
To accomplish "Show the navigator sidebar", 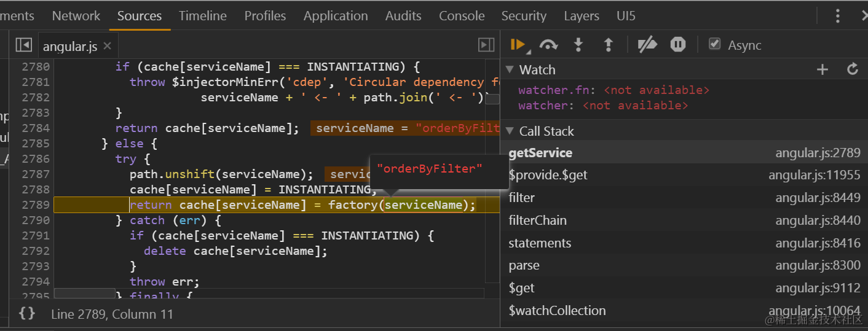I will [23, 44].
